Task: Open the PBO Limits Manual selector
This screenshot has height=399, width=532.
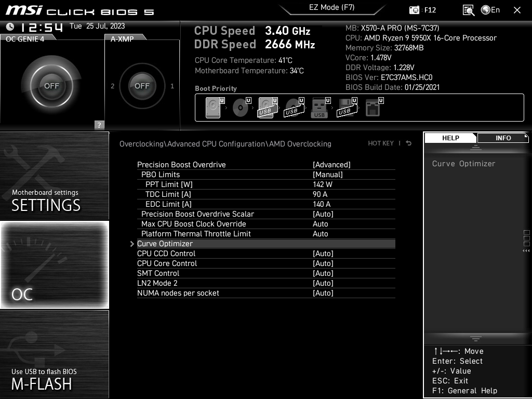Action: click(x=329, y=175)
